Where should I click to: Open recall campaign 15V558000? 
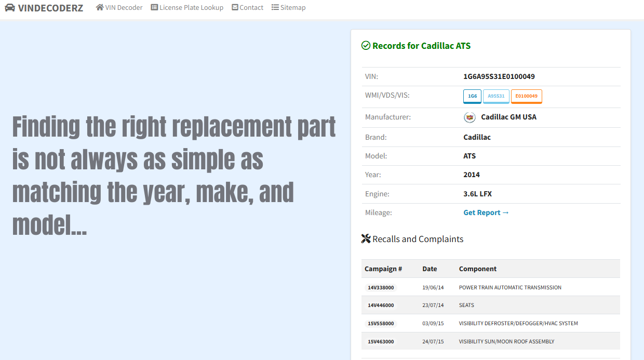pyautogui.click(x=381, y=323)
